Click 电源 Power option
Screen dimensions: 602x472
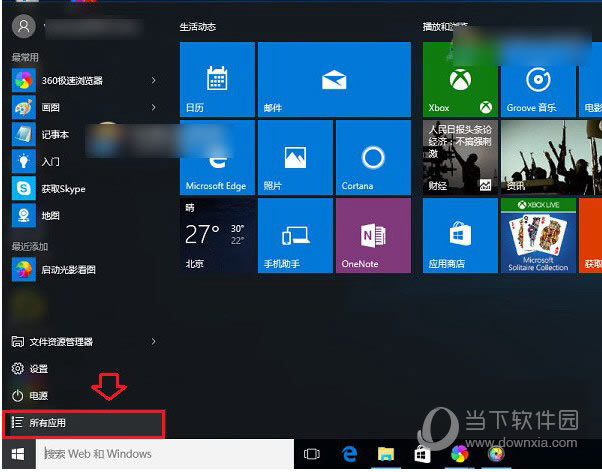pos(30,396)
